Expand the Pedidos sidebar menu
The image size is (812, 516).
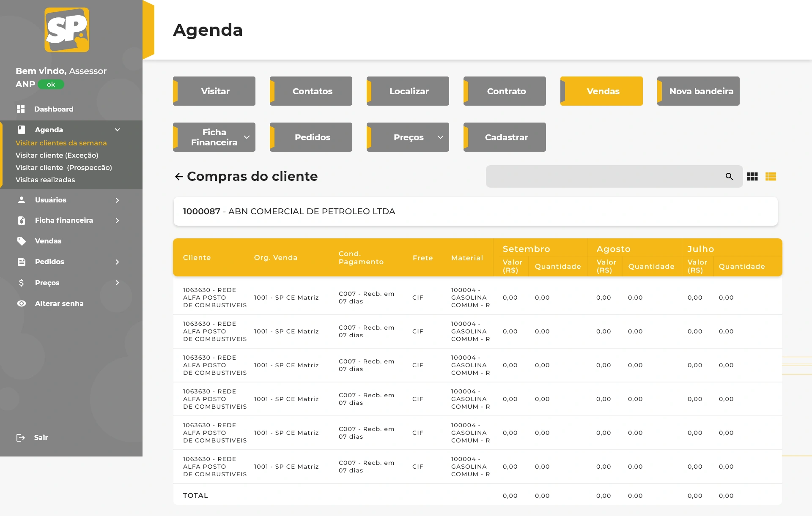click(x=118, y=262)
